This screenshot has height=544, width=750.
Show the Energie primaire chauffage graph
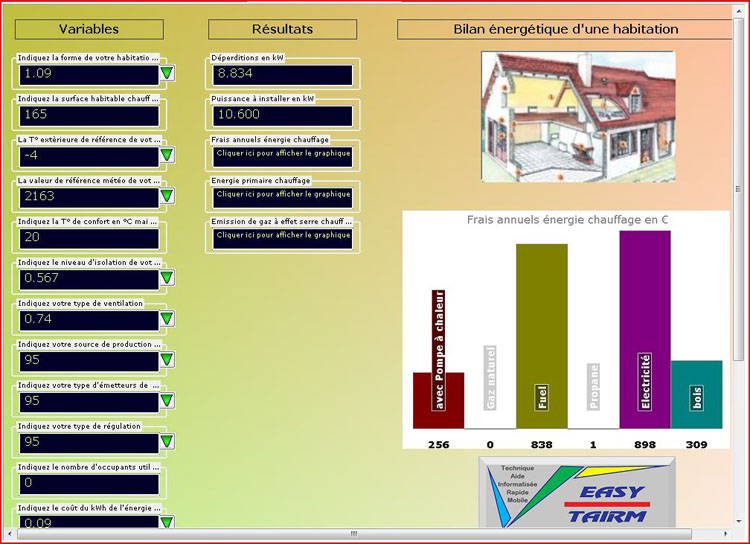(x=283, y=195)
